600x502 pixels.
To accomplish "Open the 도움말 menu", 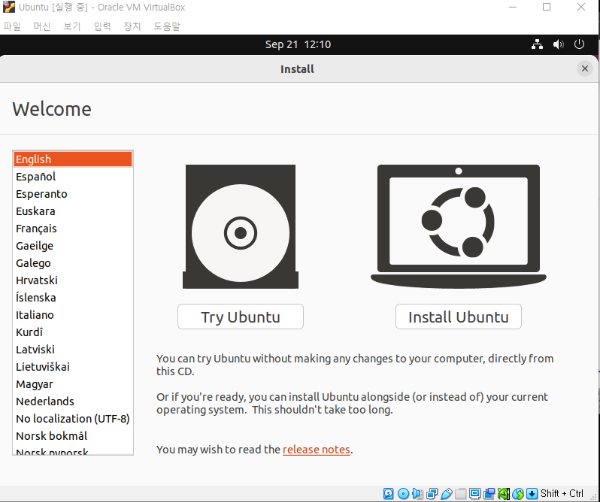I will (x=166, y=26).
